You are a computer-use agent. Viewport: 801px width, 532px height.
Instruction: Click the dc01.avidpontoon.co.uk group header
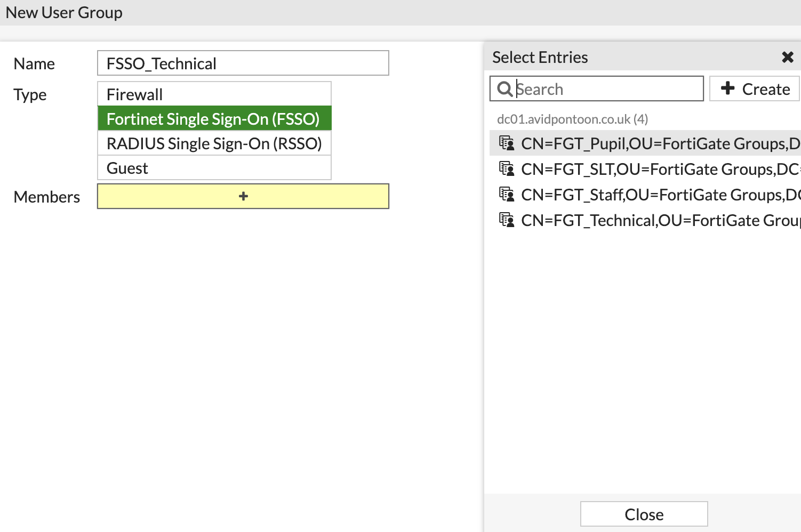[572, 119]
